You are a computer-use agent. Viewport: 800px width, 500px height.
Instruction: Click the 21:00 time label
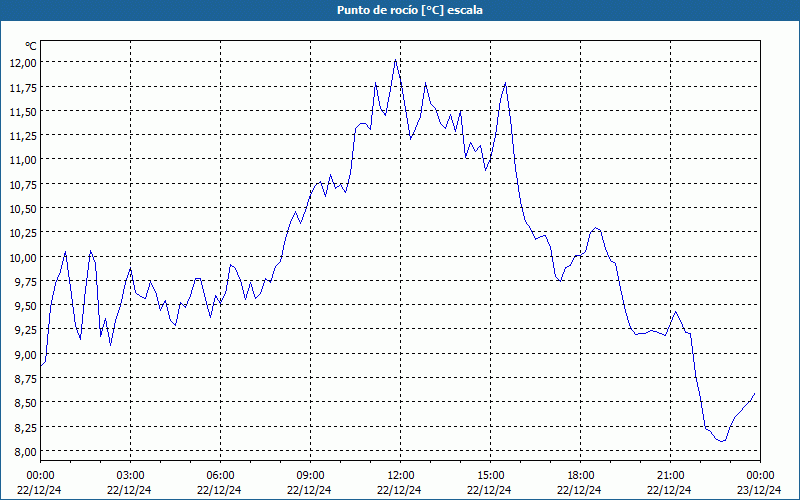(670, 476)
